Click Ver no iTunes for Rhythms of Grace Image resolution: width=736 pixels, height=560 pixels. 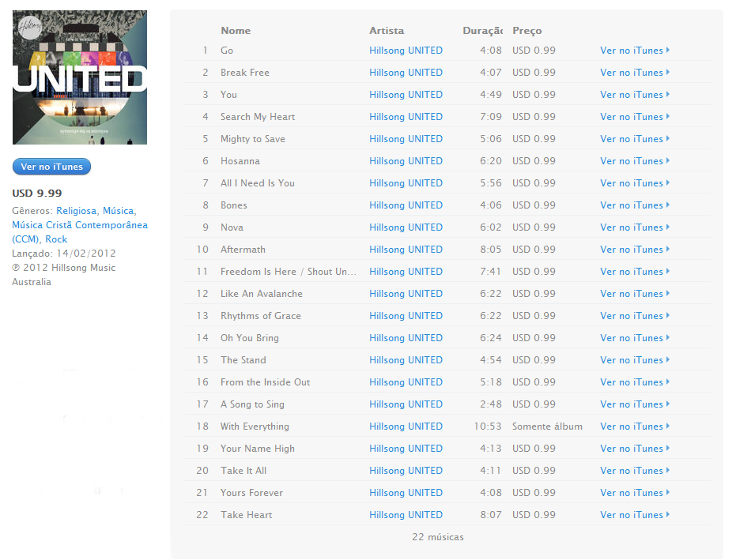point(635,316)
